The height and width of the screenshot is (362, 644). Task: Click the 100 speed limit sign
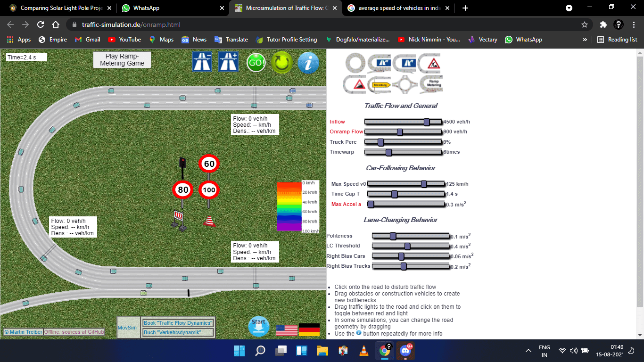pyautogui.click(x=209, y=190)
